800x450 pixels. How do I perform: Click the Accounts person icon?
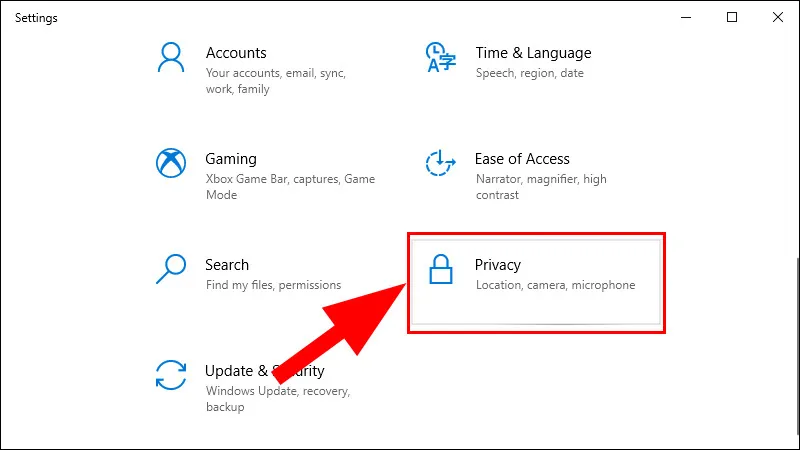click(x=172, y=57)
